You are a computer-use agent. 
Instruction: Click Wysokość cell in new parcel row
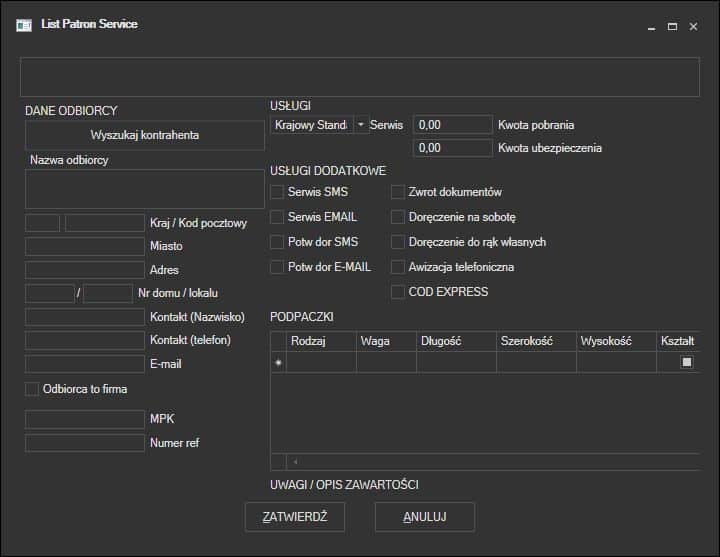616,362
